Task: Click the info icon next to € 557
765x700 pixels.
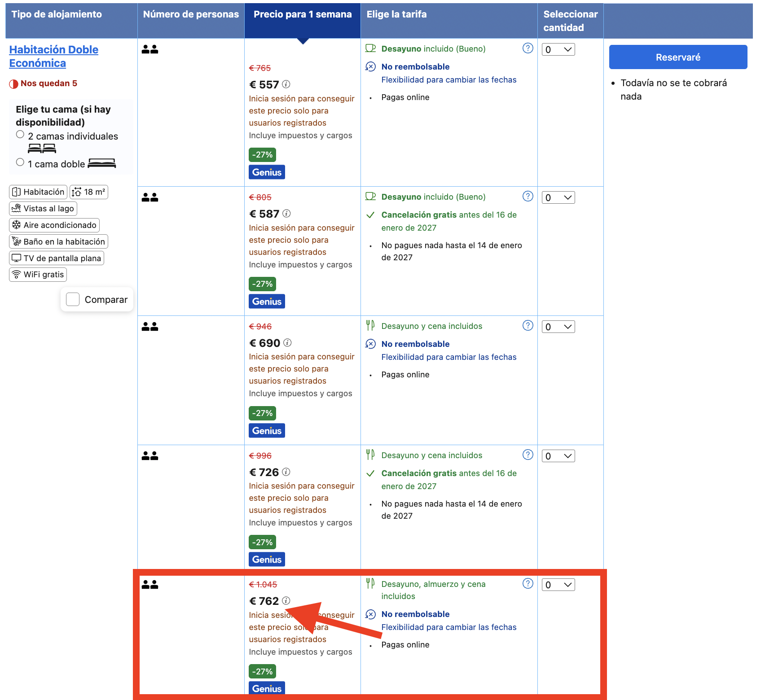Action: [286, 84]
